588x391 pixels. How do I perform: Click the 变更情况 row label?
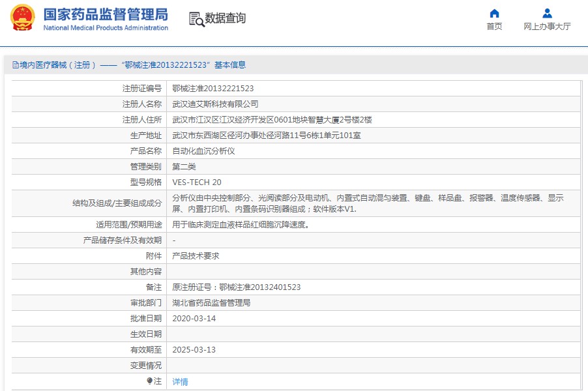(x=146, y=366)
